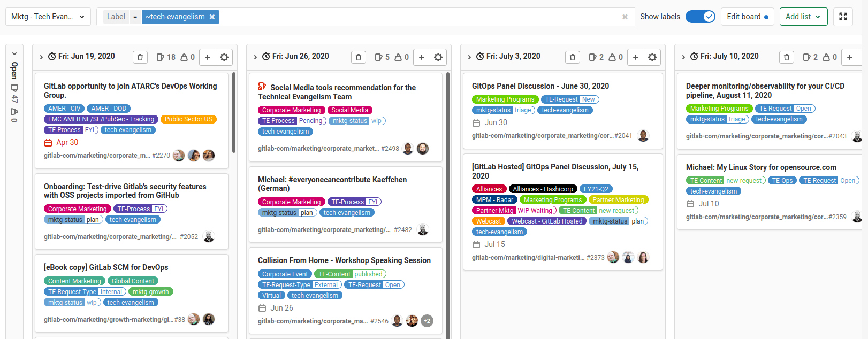Click the FMC AMER NE/SE/PubSec - Tracking label

[x=101, y=119]
